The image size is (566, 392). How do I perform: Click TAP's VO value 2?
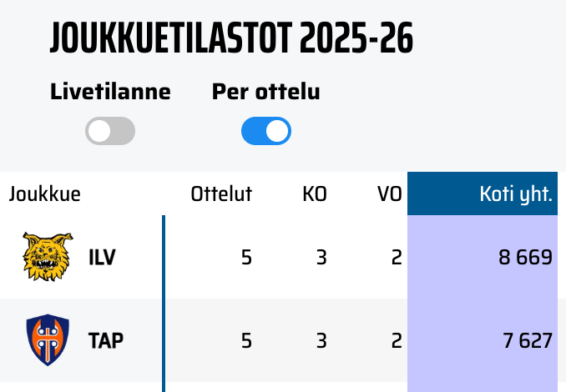coord(397,340)
